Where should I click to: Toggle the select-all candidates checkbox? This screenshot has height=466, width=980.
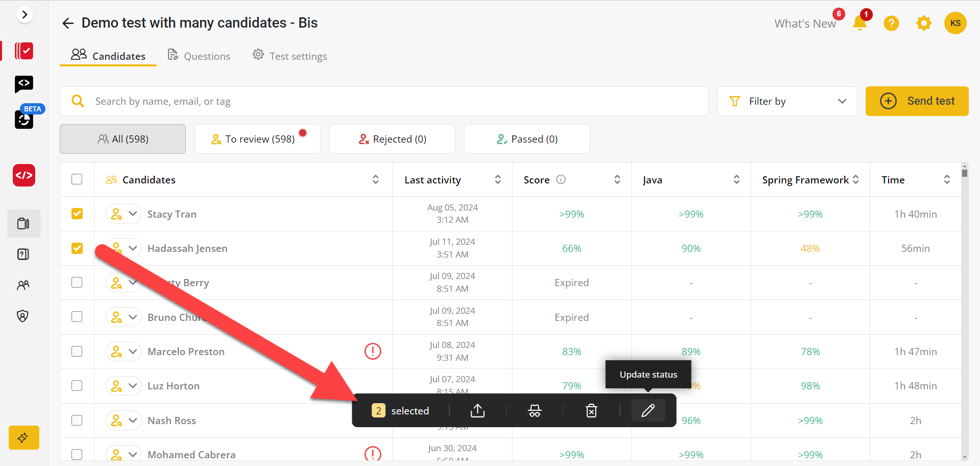coord(77,179)
